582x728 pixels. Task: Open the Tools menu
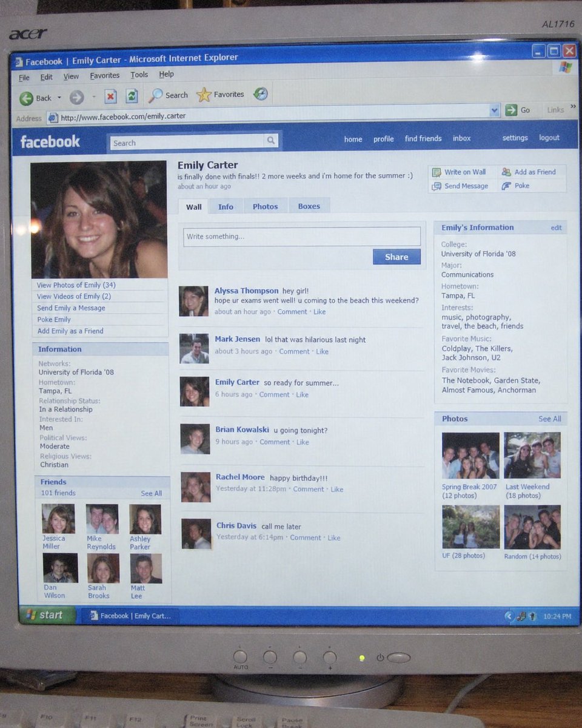click(139, 75)
